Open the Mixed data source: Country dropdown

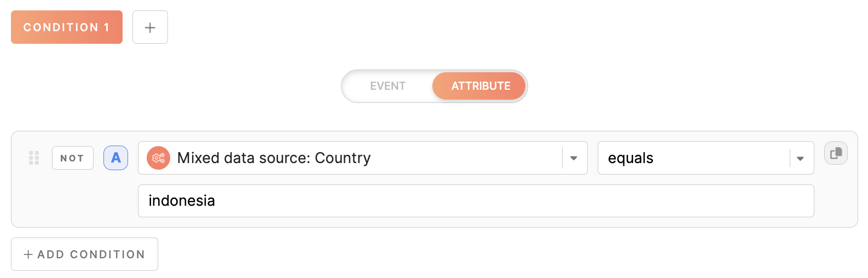[350, 158]
